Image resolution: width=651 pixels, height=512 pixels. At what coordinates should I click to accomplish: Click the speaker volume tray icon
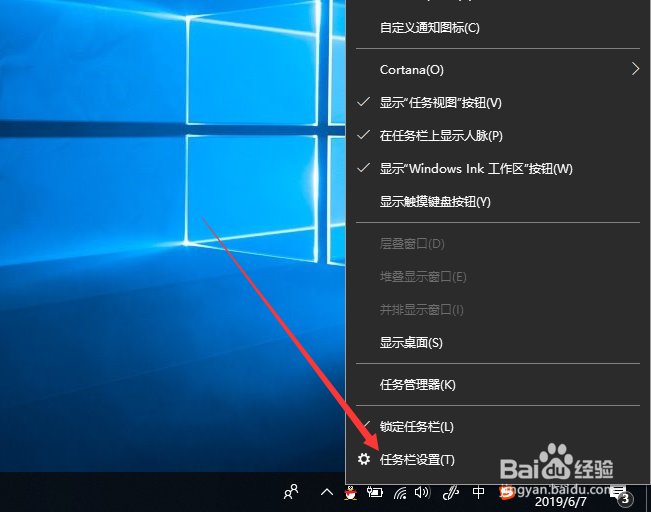[x=423, y=492]
